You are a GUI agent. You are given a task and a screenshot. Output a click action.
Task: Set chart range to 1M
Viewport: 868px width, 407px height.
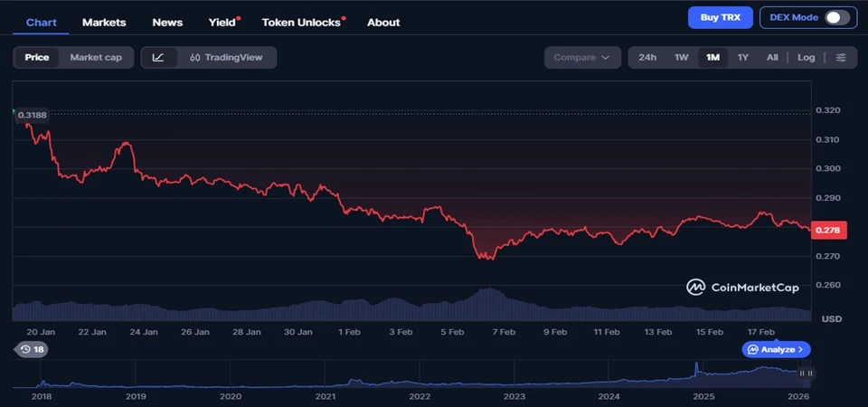712,58
